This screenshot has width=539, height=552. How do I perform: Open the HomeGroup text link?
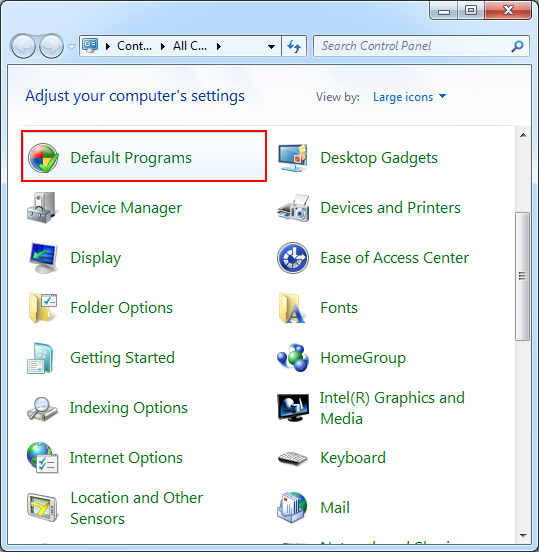point(363,358)
